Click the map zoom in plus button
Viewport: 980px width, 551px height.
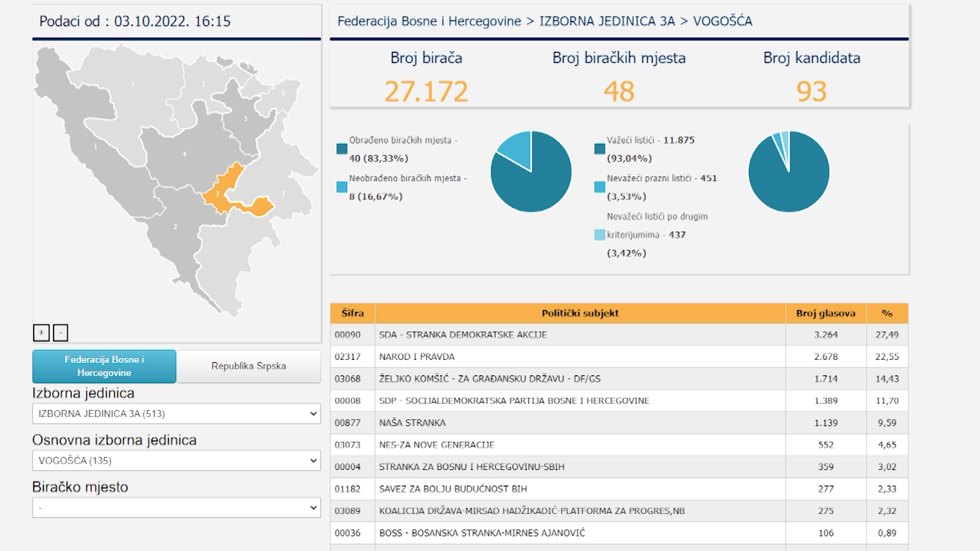coord(41,333)
